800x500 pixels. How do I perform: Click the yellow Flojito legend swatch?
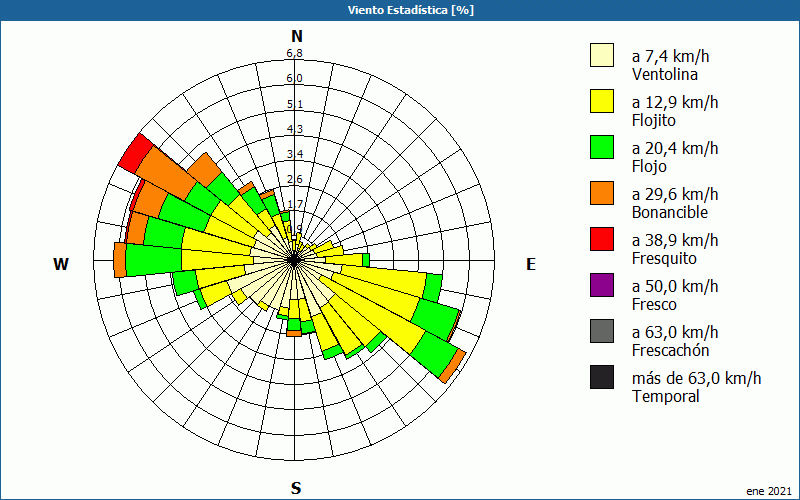pyautogui.click(x=602, y=101)
